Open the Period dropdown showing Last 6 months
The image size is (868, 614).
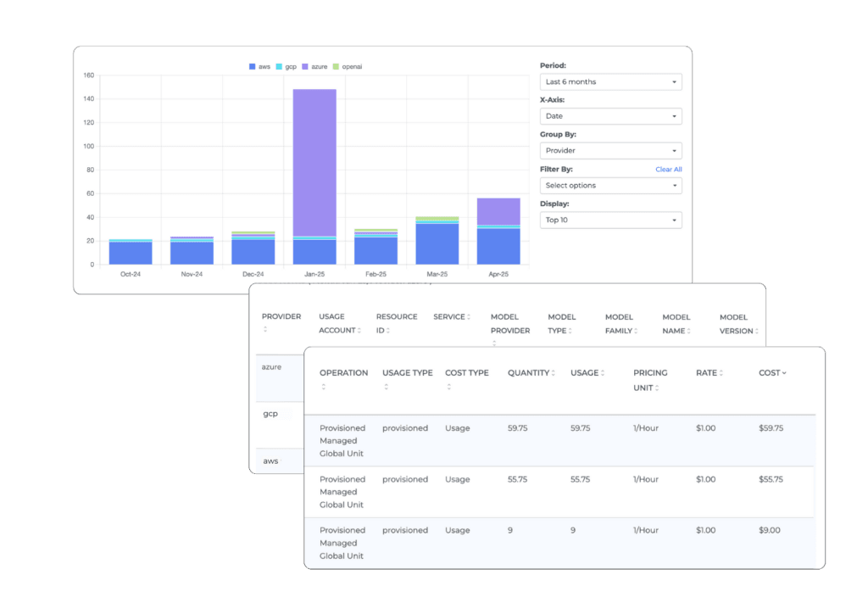pos(610,82)
